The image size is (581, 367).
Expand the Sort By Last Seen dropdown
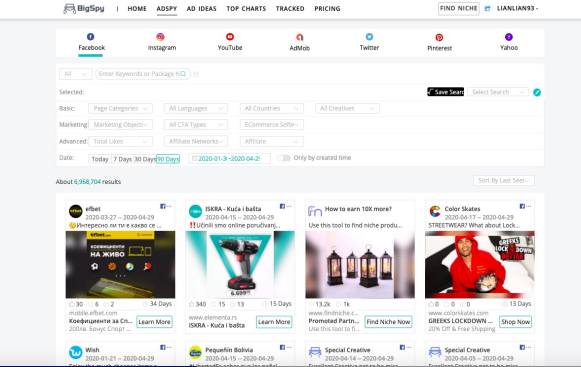click(504, 181)
